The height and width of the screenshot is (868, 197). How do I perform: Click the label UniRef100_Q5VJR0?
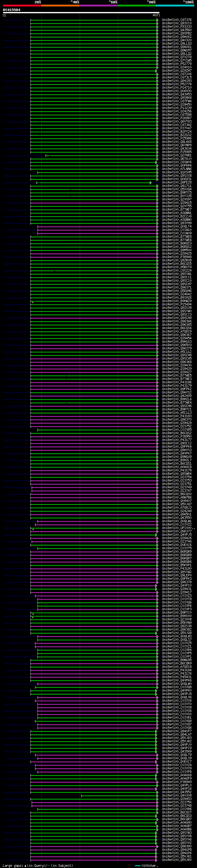pos(177,860)
